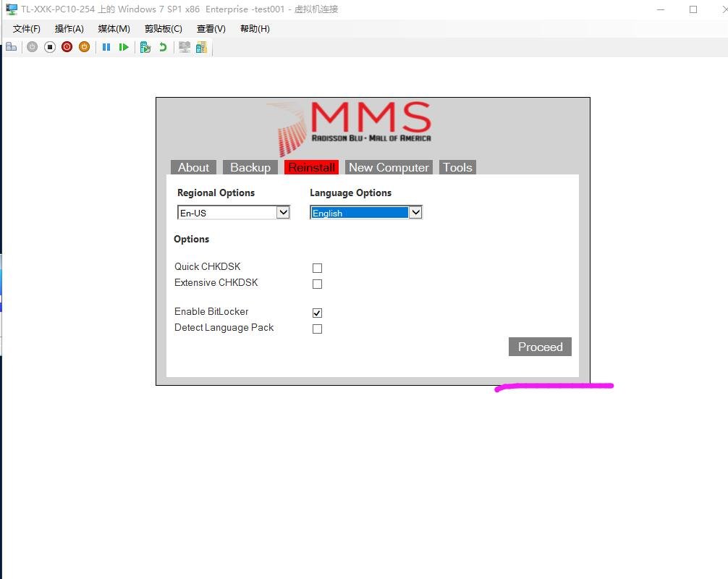Click the green Reset/resume play icon
The height and width of the screenshot is (579, 728).
(124, 47)
